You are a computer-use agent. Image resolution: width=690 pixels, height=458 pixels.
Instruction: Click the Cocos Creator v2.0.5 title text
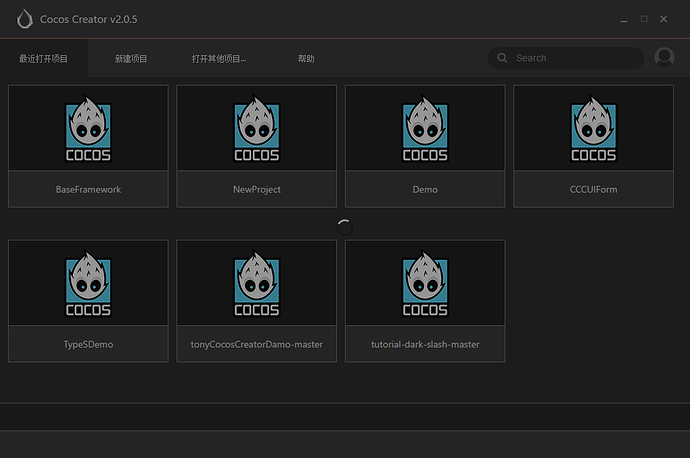point(88,19)
